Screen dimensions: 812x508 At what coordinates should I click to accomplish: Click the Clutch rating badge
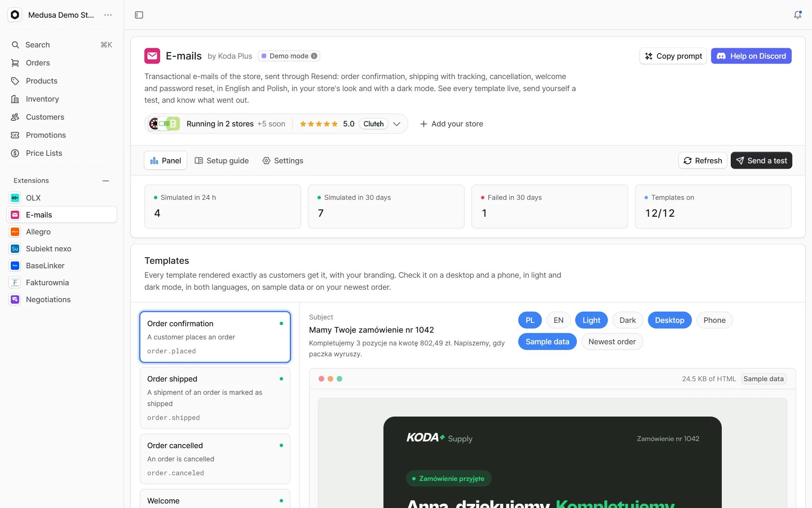373,124
